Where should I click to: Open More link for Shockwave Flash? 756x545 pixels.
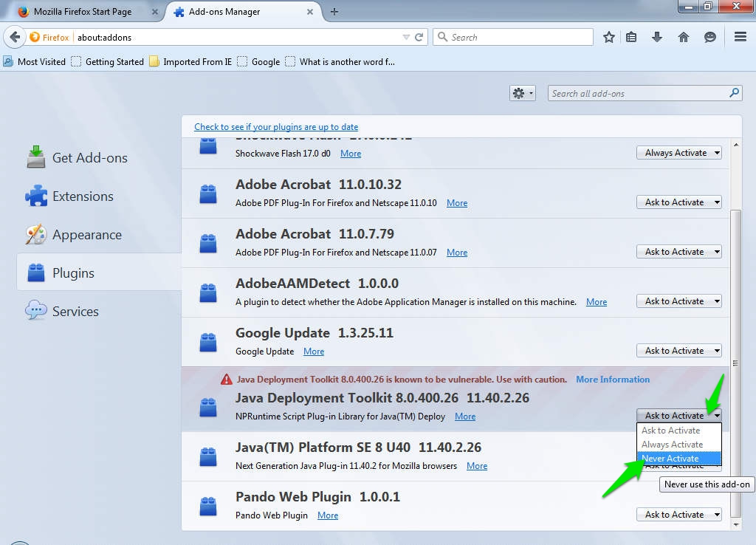[x=351, y=154]
